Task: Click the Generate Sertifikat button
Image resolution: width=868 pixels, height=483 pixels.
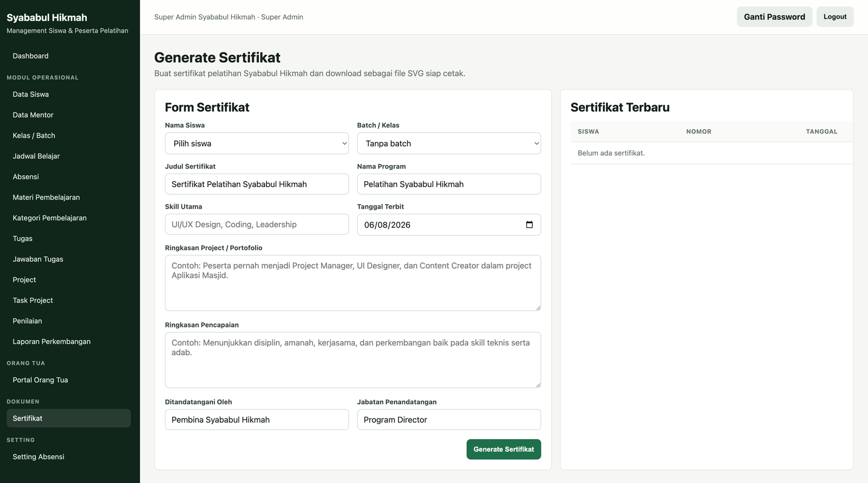Action: click(x=503, y=449)
